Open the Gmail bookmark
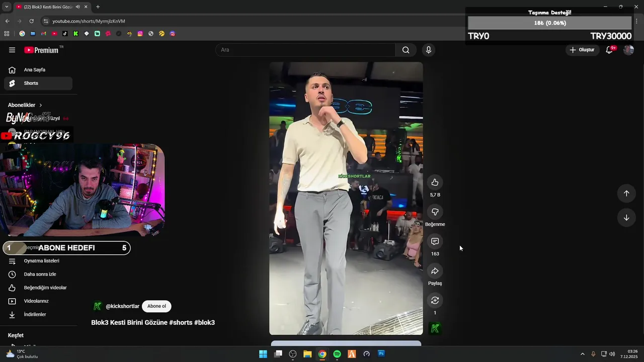644x362 pixels. 44,34
